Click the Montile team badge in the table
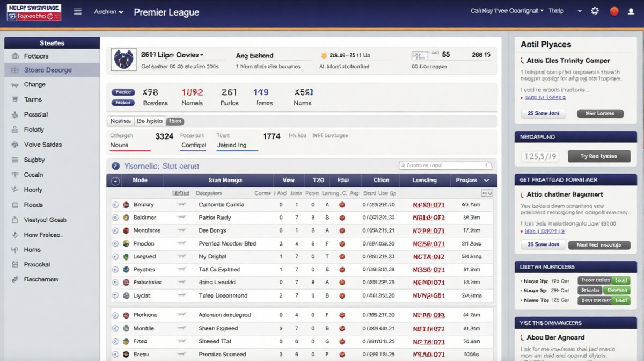Viewport: 644px width, 361px height. 126,328
